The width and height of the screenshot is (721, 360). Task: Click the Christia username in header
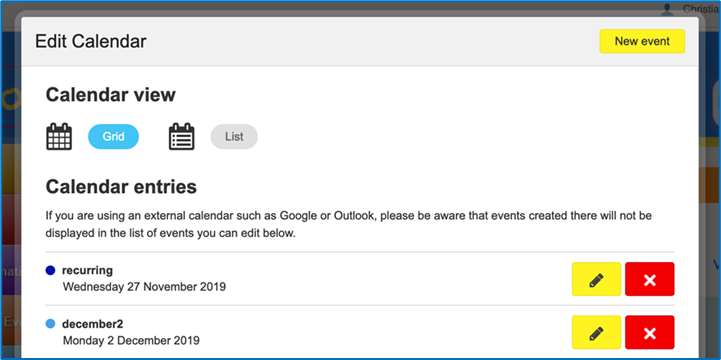click(701, 9)
